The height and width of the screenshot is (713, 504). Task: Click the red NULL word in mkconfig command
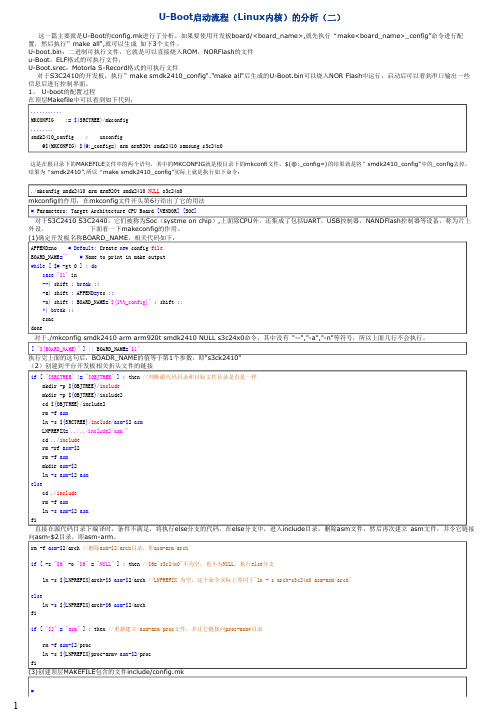154,191
